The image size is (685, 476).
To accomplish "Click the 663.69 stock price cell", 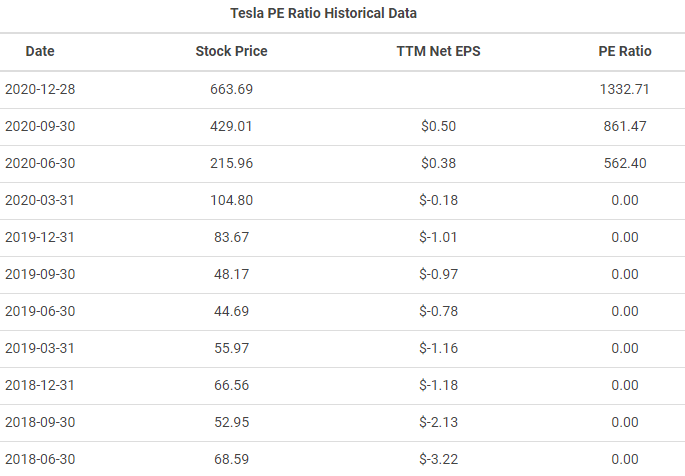I will [231, 89].
